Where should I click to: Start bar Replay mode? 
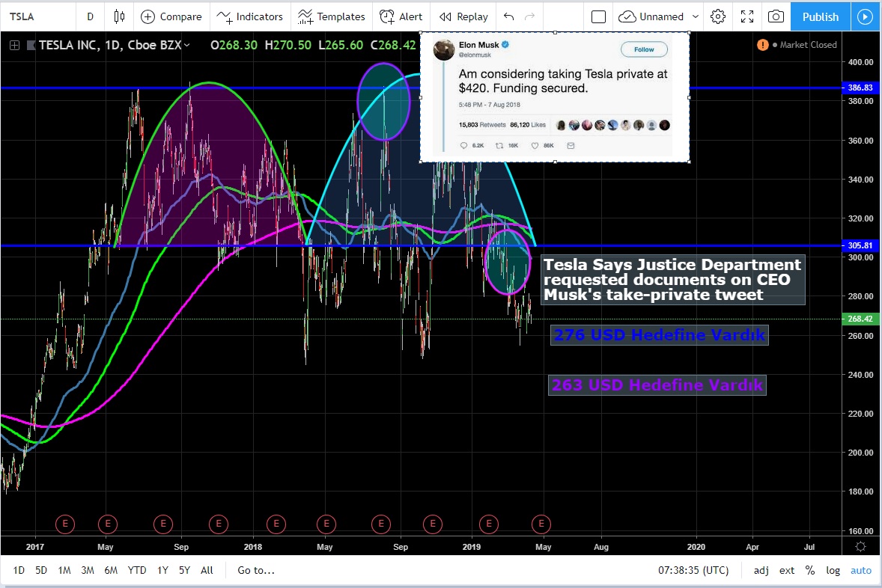coord(463,16)
